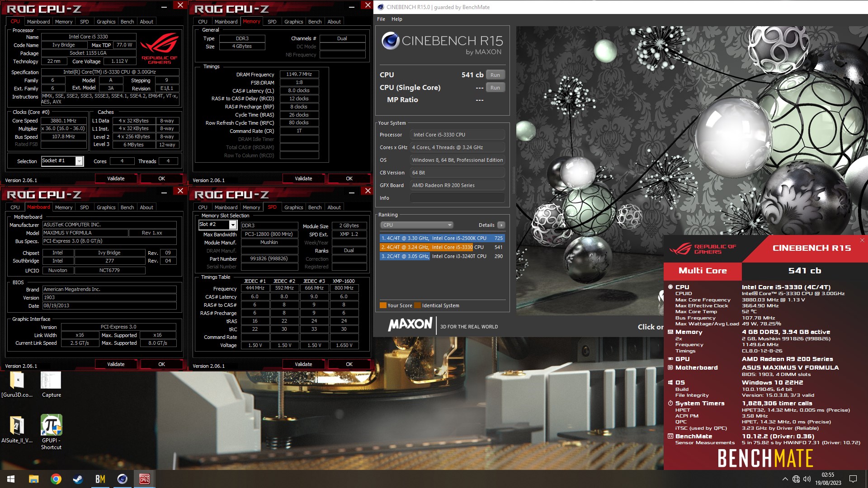Select ranking row Intel Core i5-2500K CPU
The width and height of the screenshot is (868, 488).
442,238
